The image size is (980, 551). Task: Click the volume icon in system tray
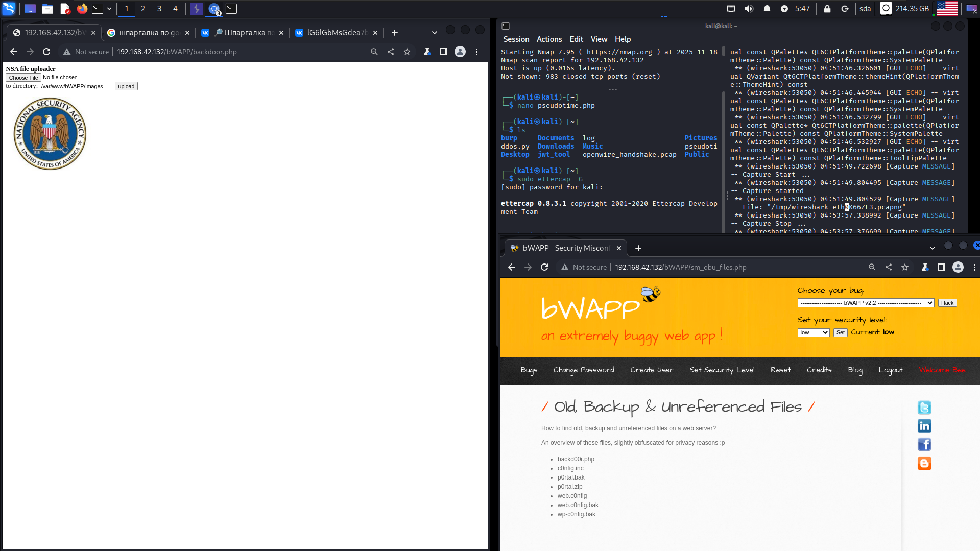coord(749,9)
